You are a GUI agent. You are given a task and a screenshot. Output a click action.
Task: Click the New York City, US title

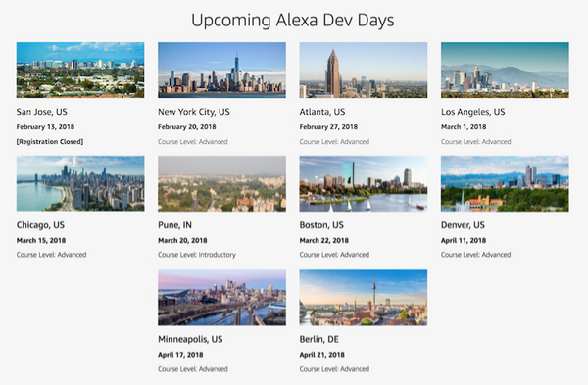[x=194, y=112]
